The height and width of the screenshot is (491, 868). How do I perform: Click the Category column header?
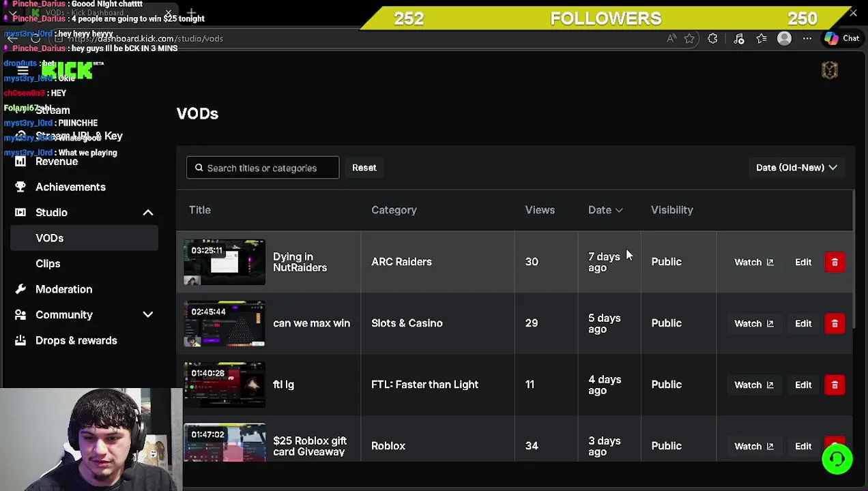[x=394, y=210]
